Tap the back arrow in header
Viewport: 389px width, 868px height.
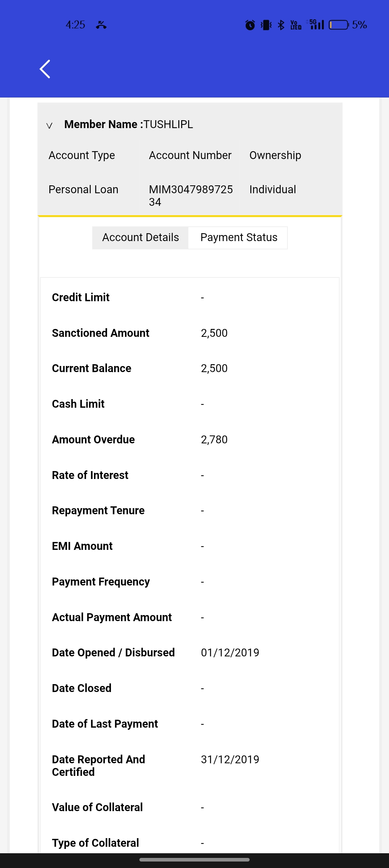coord(45,69)
